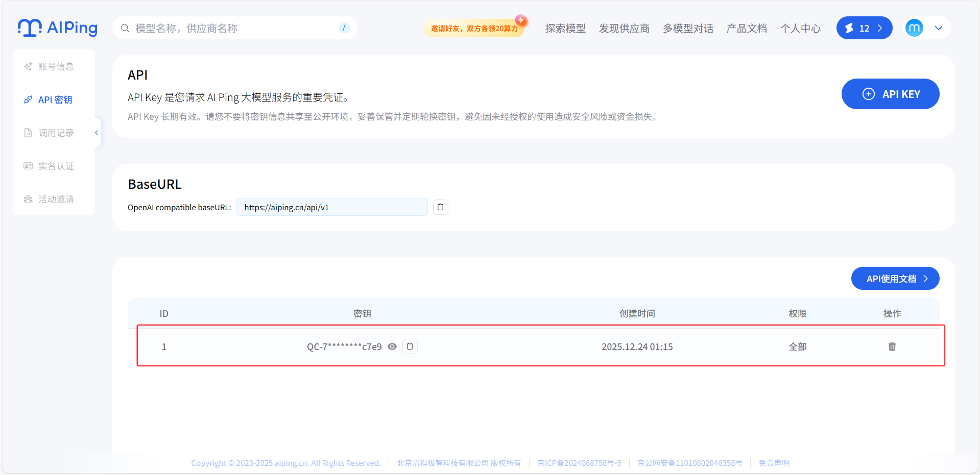Go to 实名认证 in the sidebar
The width and height of the screenshot is (980, 475).
[x=49, y=166]
